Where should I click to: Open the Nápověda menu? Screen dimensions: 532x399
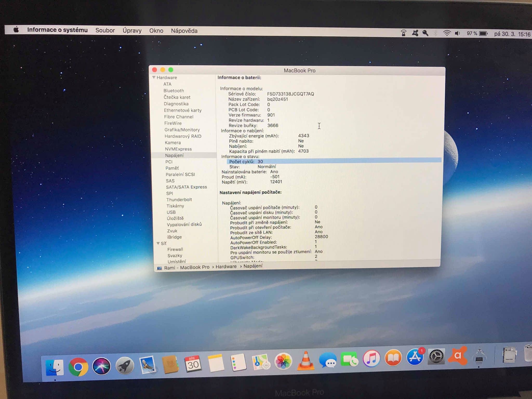[184, 31]
